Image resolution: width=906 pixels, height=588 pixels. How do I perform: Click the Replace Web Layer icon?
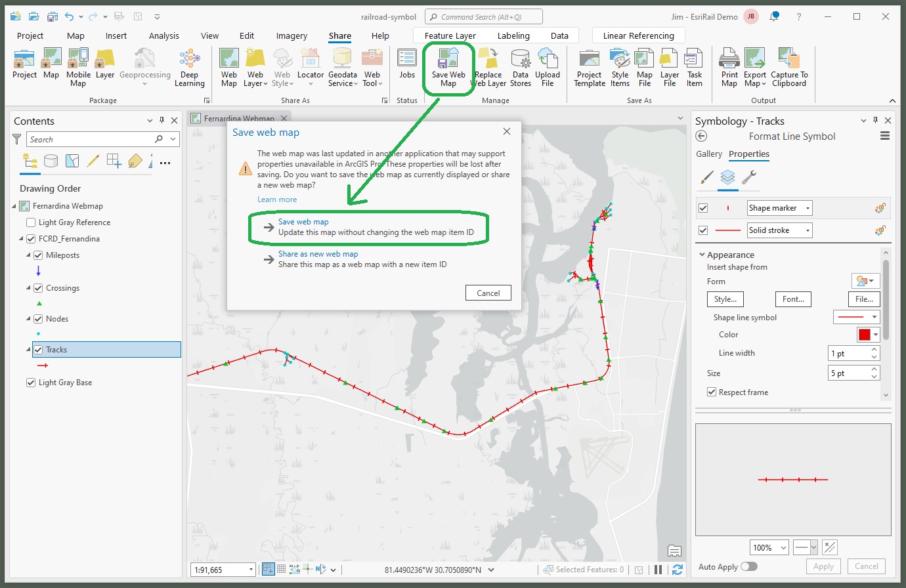click(488, 66)
